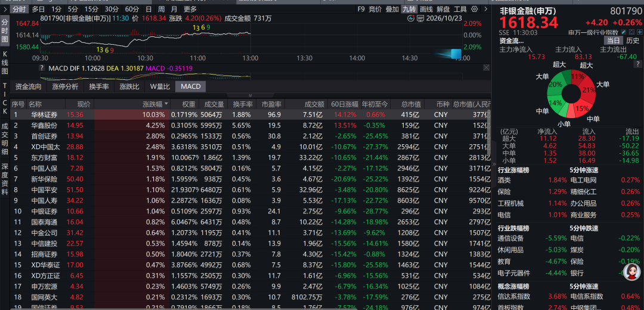The height and width of the screenshot is (310, 644).
Task: Select the 招商证券 row
Action: point(250,254)
